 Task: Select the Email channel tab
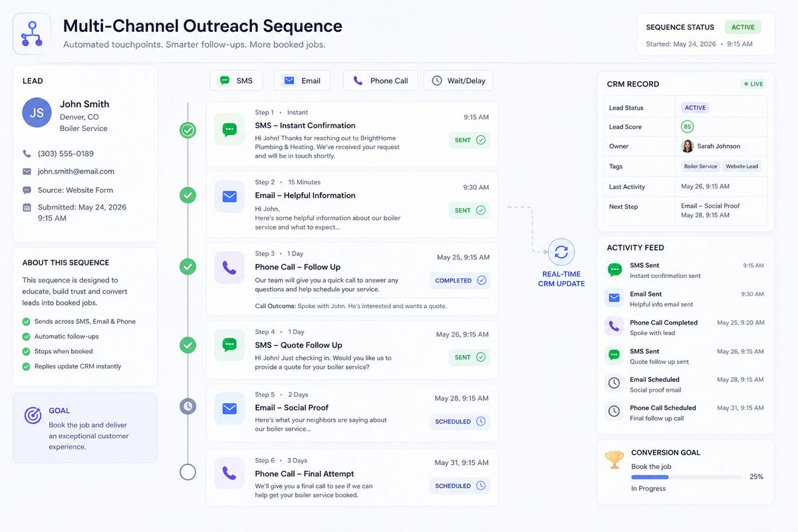click(302, 80)
